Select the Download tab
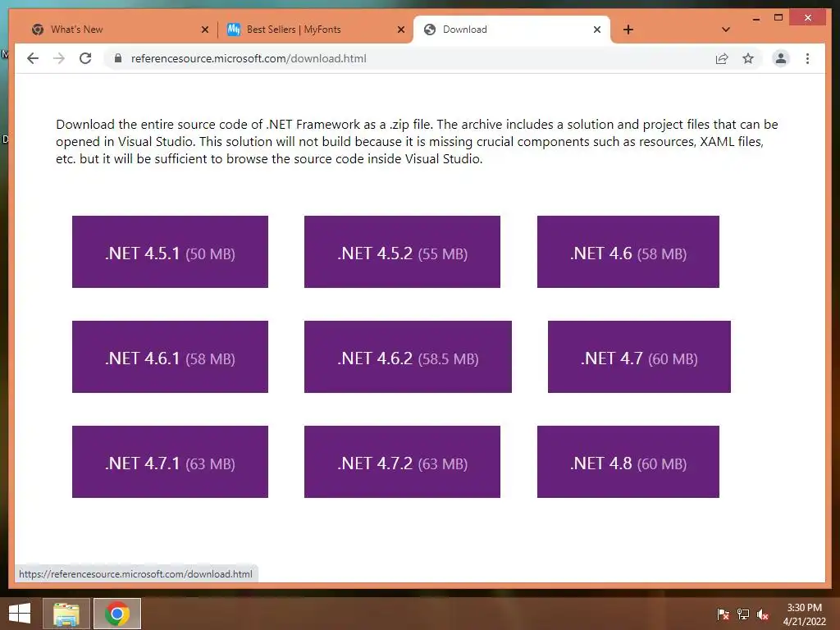 click(x=512, y=30)
